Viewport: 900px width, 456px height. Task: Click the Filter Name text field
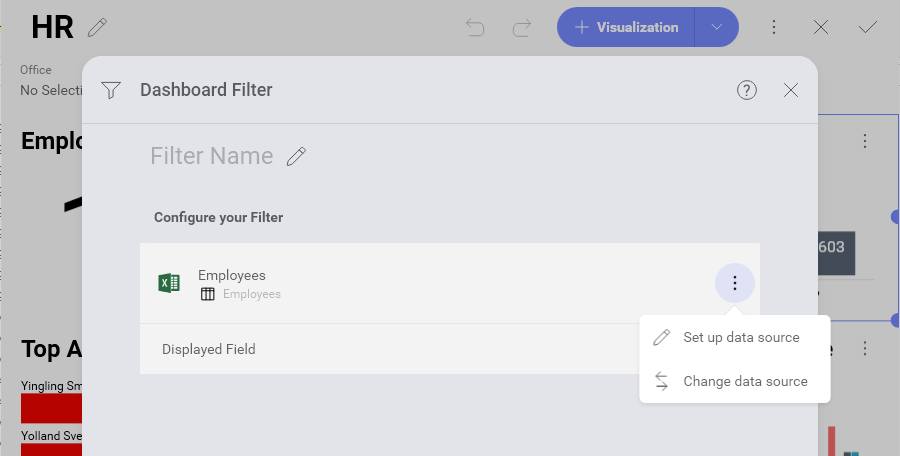coord(211,157)
